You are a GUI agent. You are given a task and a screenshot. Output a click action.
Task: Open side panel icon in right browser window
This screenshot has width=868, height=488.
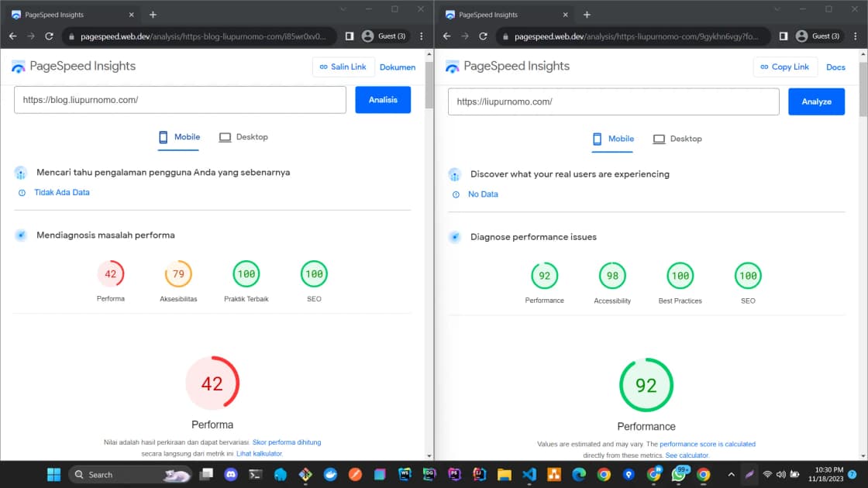click(x=784, y=36)
